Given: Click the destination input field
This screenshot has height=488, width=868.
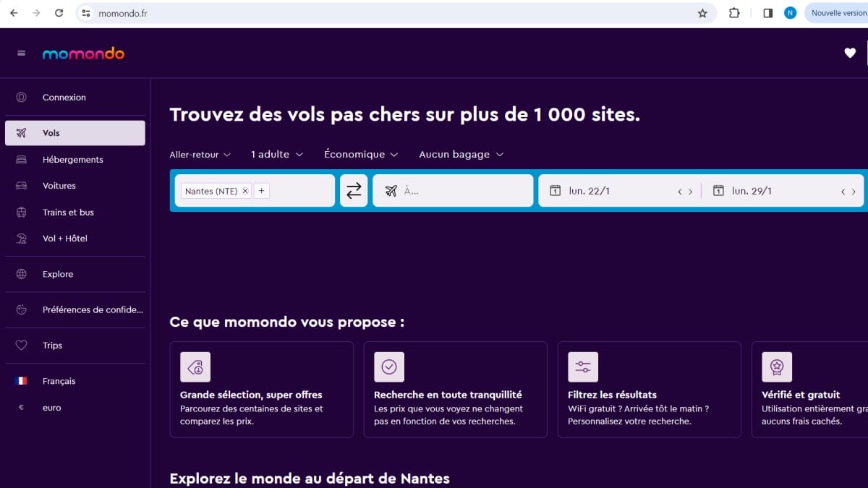Looking at the screenshot, I should coord(463,191).
